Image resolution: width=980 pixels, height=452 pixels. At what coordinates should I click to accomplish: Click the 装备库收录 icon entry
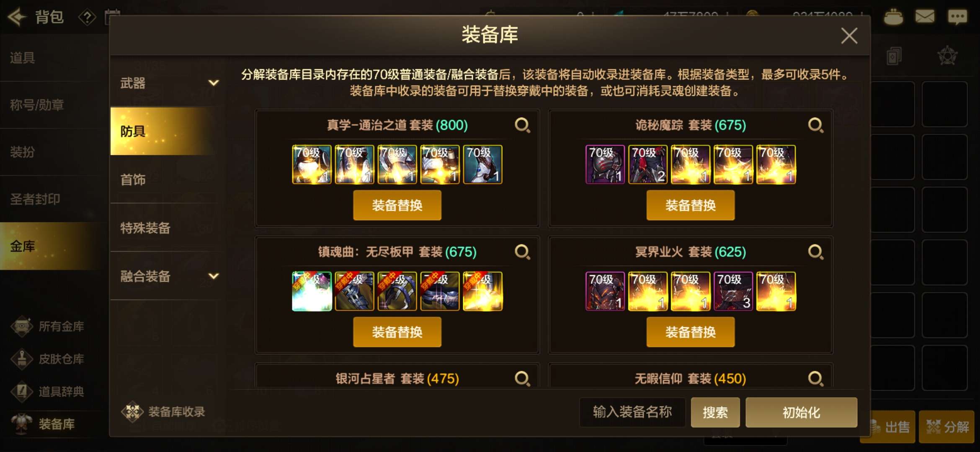coord(164,412)
